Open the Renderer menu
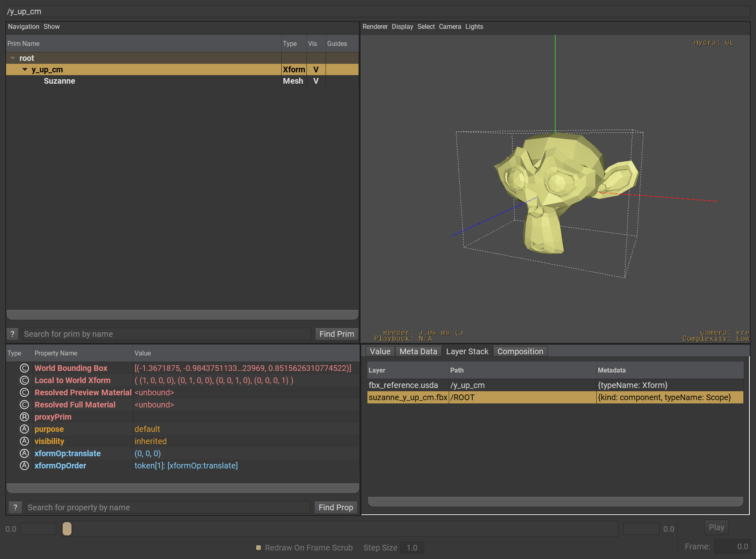Viewport: 756px width, 559px height. point(375,26)
